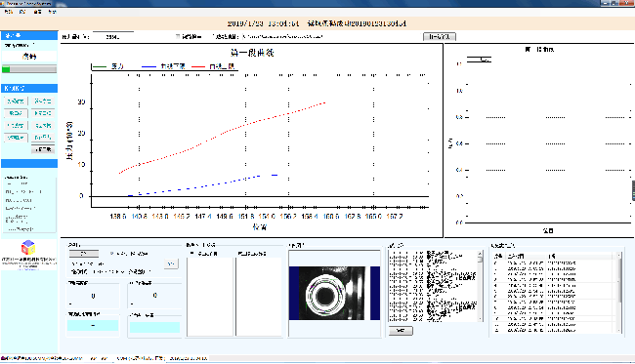Viewport: 635px width, 364px height.
Task: Click the blue line legend entry on chart
Action: tap(163, 66)
